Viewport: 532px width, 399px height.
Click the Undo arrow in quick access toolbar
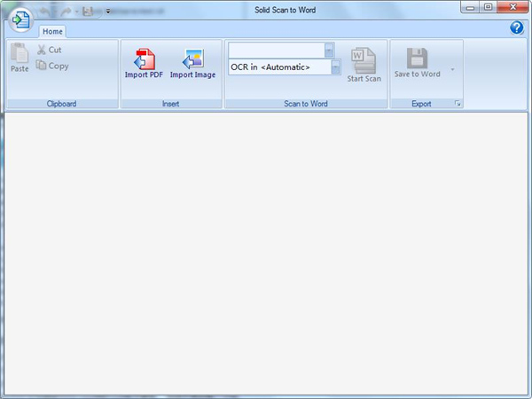point(45,12)
